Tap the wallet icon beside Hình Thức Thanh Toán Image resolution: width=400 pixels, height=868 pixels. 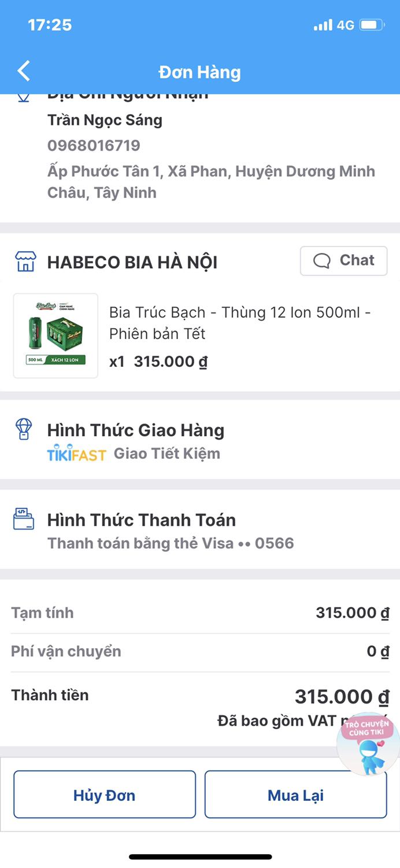[x=23, y=519]
